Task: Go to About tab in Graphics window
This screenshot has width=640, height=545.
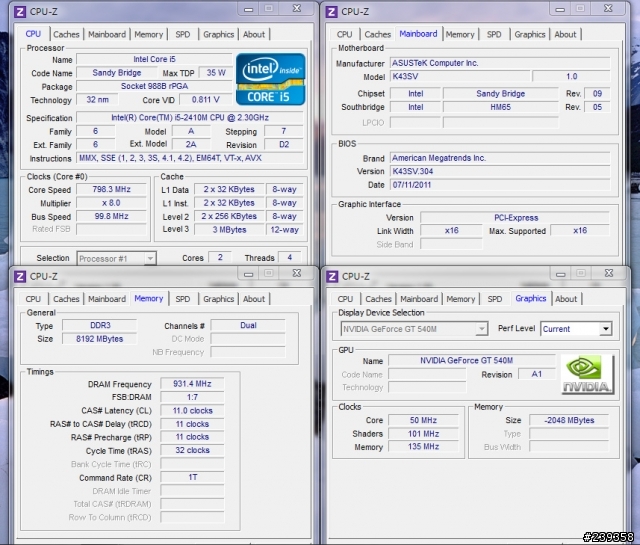Action: pos(566,299)
